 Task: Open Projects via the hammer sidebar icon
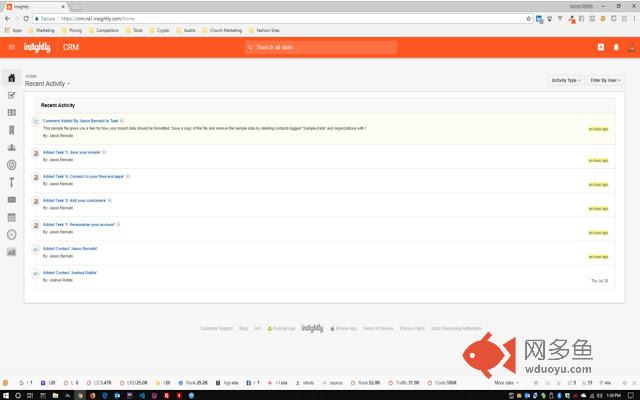pyautogui.click(x=11, y=182)
